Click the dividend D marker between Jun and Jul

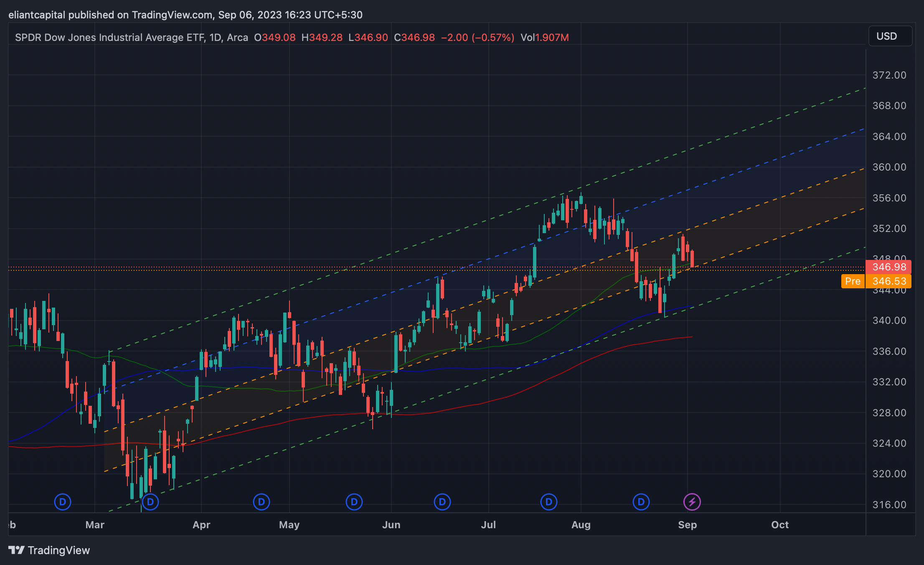pos(442,501)
